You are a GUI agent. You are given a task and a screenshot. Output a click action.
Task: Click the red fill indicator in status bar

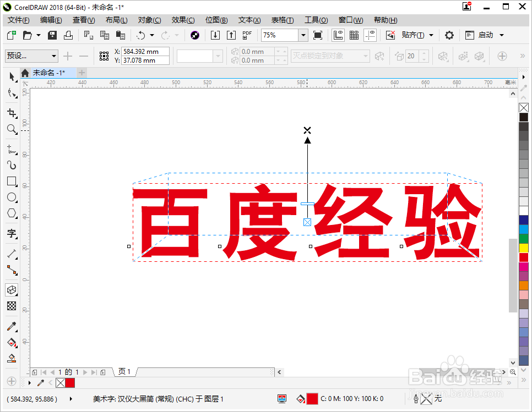[312, 398]
